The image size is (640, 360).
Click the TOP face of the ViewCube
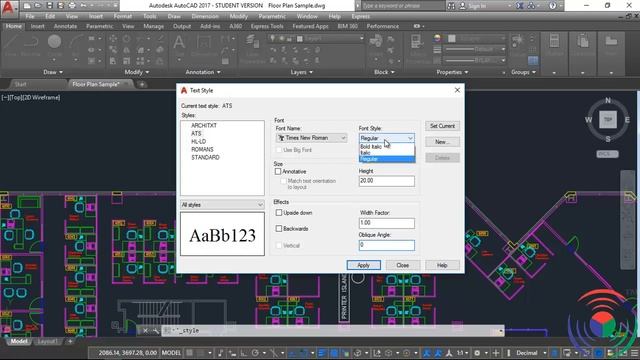(x=608, y=120)
